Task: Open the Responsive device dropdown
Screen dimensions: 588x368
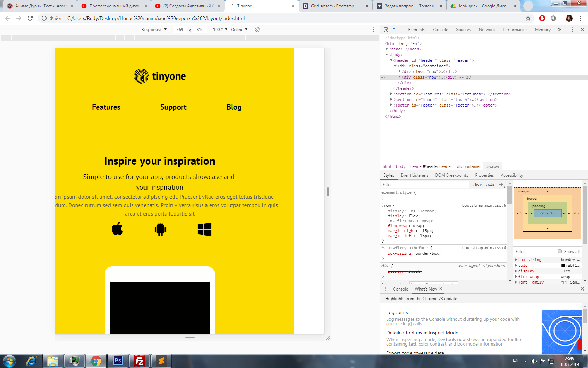Action: point(154,30)
